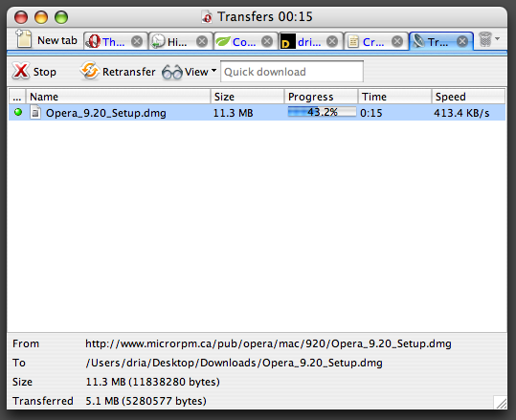
Task: Sort by the Size column header
Action: 247,97
